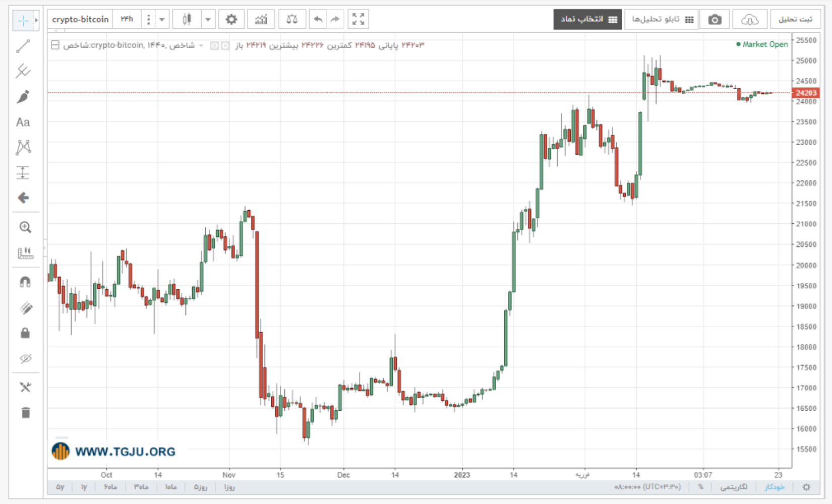Screen dimensions: 832x504
Task: Click the ثبت تحلیل button
Action: (795, 19)
